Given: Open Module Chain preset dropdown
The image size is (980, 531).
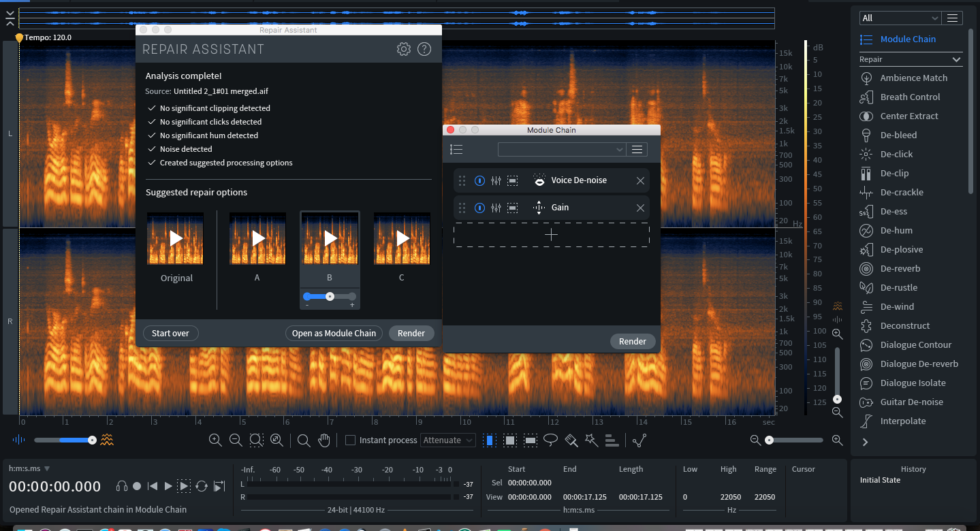Looking at the screenshot, I should click(562, 150).
